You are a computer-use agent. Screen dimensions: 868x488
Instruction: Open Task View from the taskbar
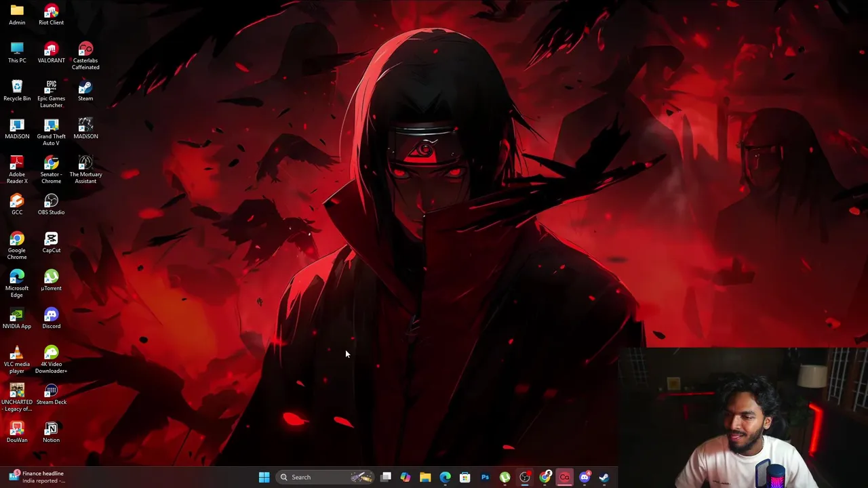click(386, 477)
